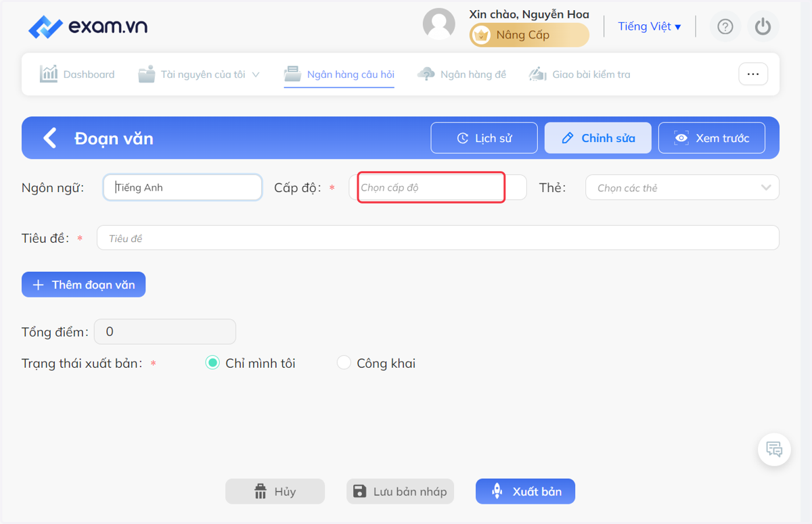Open the user avatar profile picture
The width and height of the screenshot is (812, 524).
pos(438,24)
